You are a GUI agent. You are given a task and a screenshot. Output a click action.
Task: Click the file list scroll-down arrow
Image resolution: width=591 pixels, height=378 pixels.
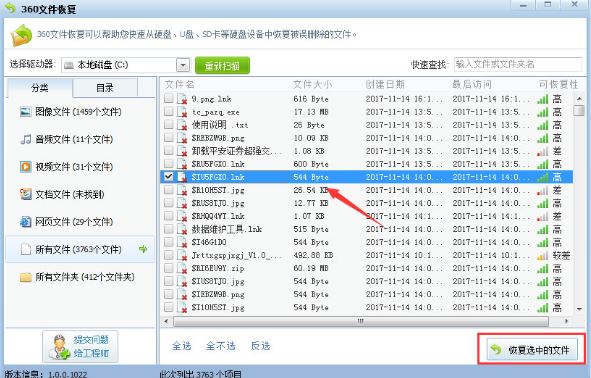[579, 309]
